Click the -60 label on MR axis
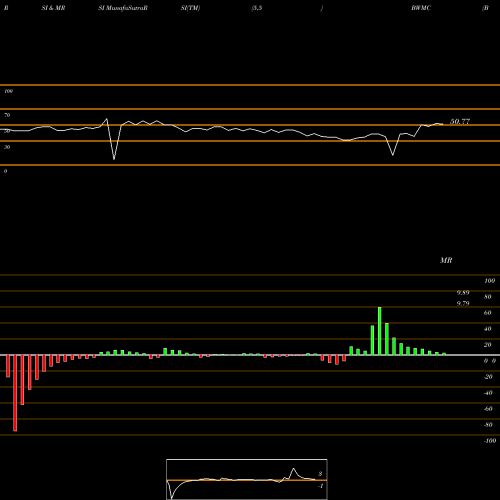 tap(488, 409)
